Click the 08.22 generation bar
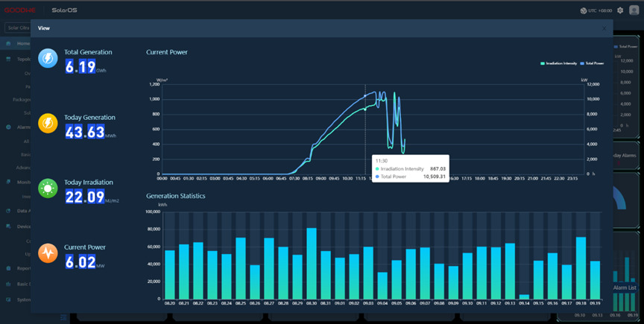 [x=198, y=270]
